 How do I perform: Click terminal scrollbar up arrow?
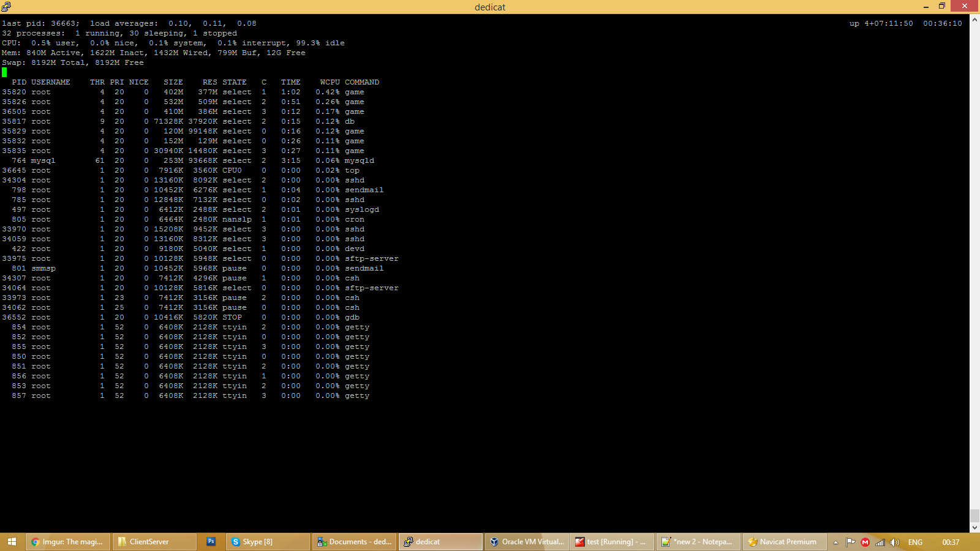click(974, 20)
